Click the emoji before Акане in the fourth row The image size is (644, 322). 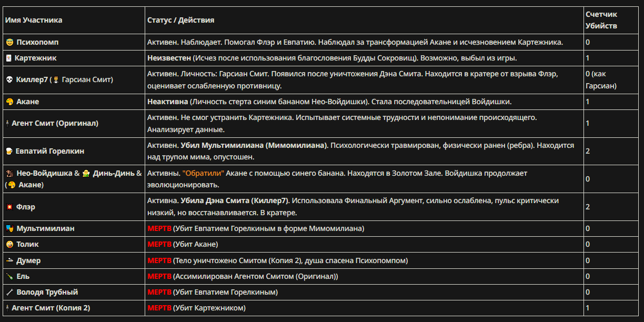click(9, 102)
